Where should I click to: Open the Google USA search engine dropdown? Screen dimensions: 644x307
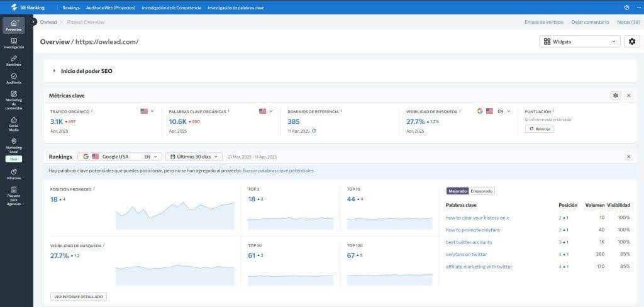(119, 157)
